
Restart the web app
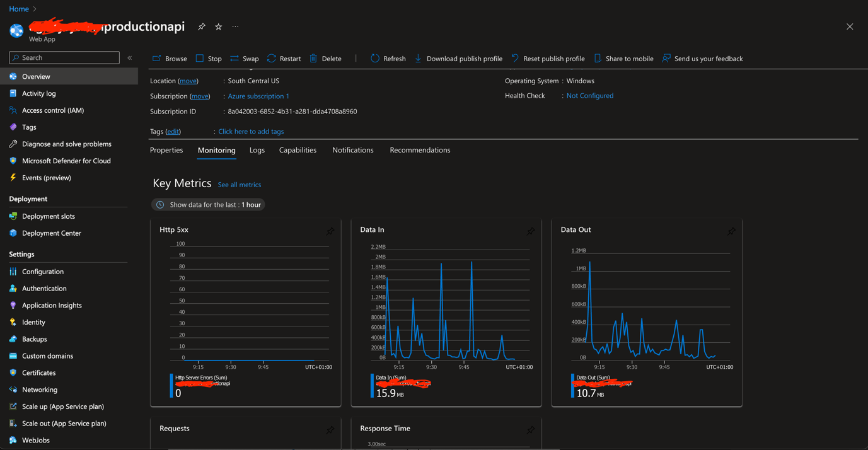pos(284,59)
